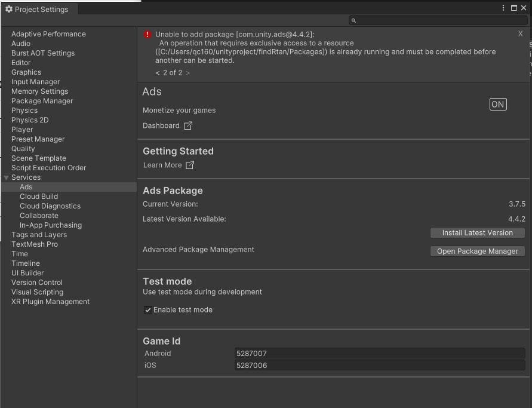The image size is (532, 408).
Task: Click the iOS Game Id field
Action: click(380, 365)
